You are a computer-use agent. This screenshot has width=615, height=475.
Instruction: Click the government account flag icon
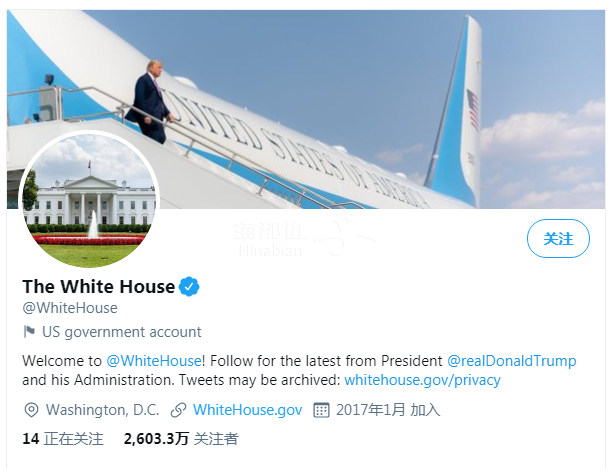point(29,331)
